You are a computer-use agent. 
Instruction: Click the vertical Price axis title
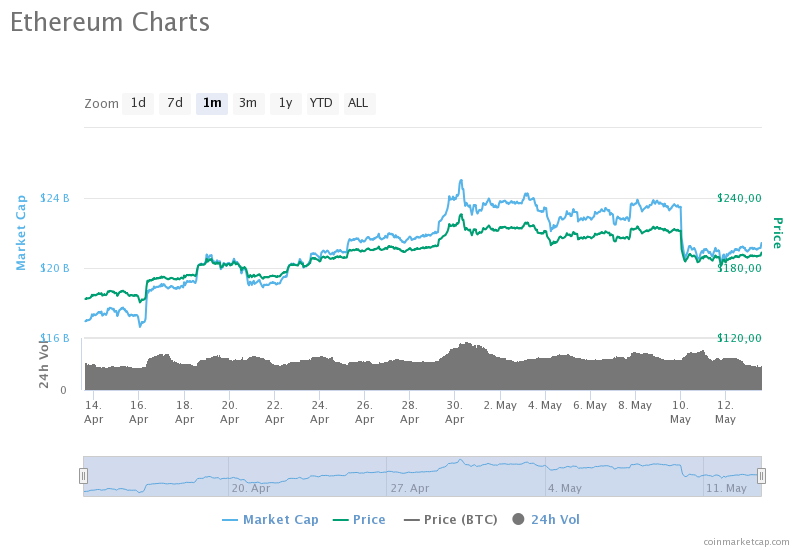(x=777, y=233)
